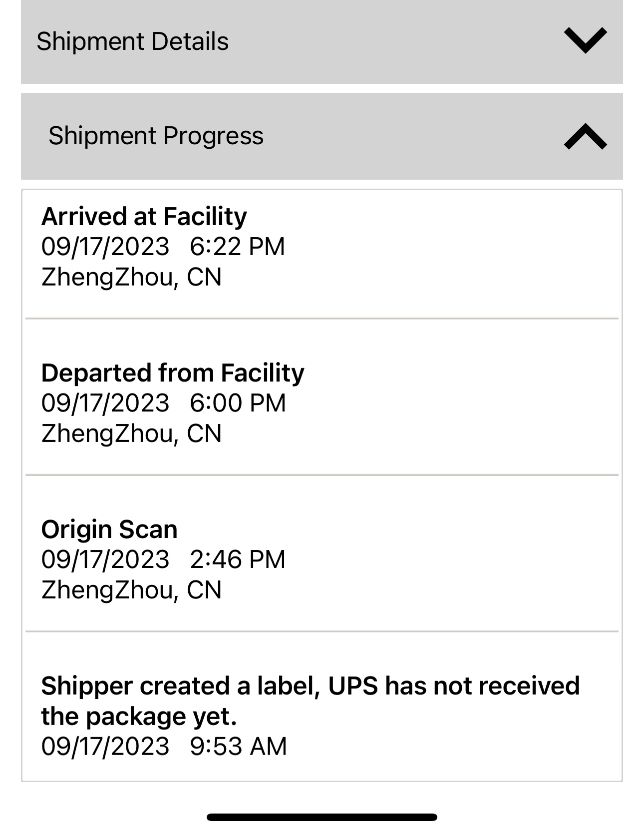This screenshot has height=833, width=644.
Task: Select the Departed from Facility status title
Action: tap(172, 373)
